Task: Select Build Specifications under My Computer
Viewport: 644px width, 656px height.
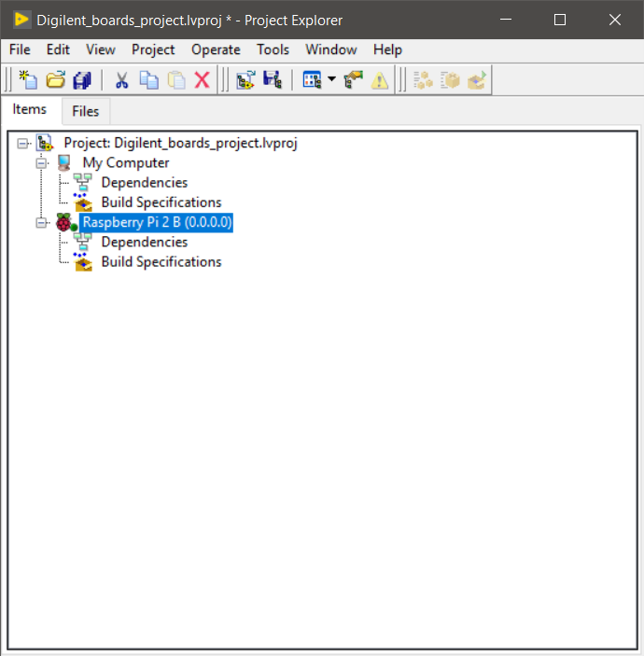Action: pyautogui.click(x=161, y=202)
